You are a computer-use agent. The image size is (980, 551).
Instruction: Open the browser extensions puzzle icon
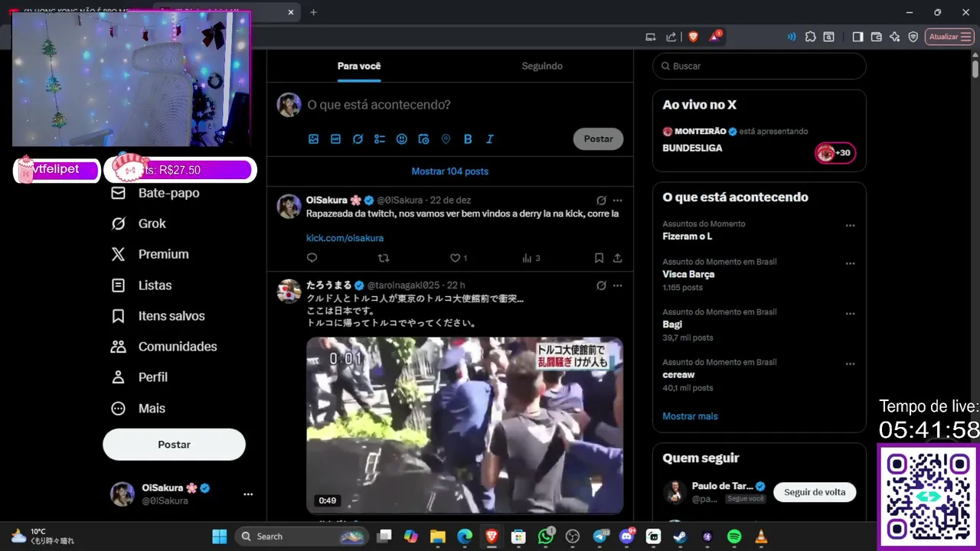click(x=811, y=37)
